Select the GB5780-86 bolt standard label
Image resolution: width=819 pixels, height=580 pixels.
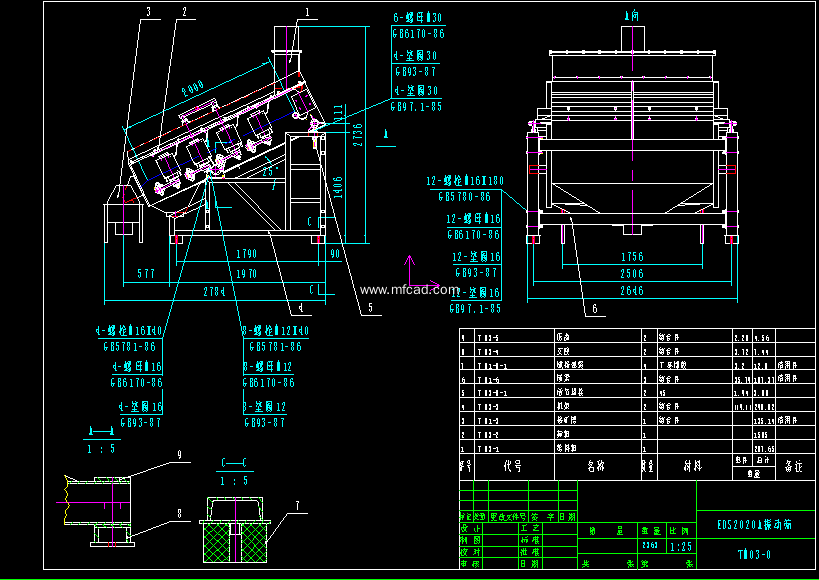click(471, 199)
